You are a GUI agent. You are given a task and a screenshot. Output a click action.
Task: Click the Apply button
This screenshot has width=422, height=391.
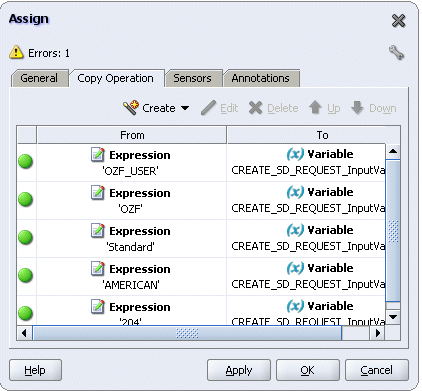pyautogui.click(x=239, y=370)
